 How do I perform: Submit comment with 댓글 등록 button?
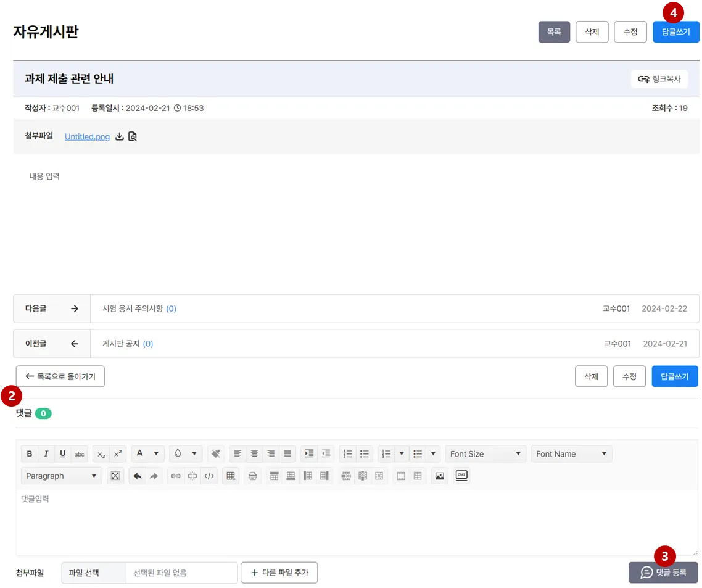click(663, 573)
